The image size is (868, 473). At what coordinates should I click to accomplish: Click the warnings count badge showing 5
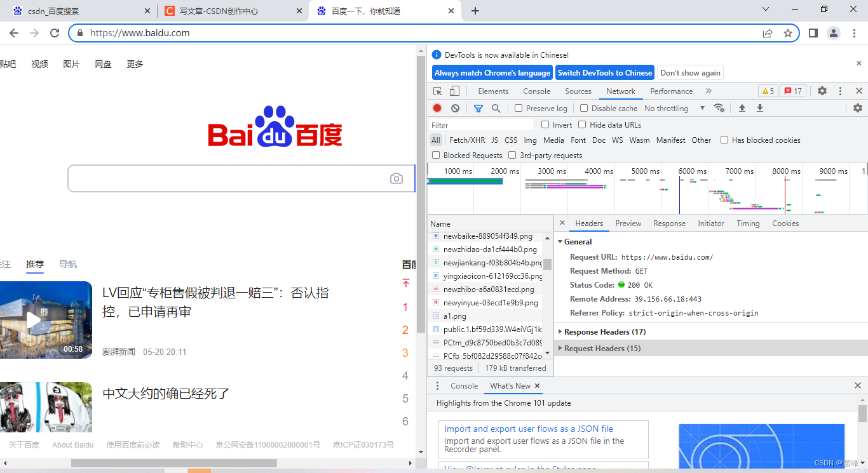[768, 91]
